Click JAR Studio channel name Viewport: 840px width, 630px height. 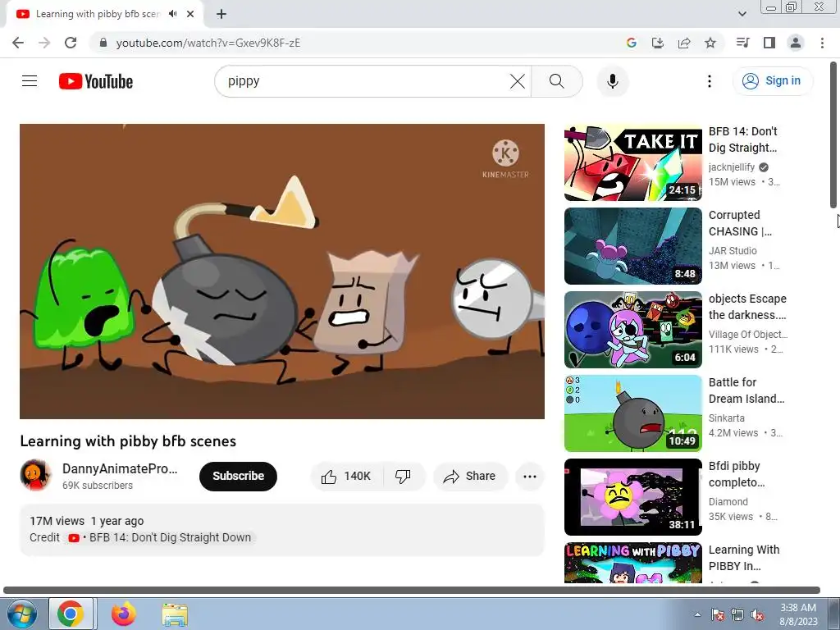(733, 251)
